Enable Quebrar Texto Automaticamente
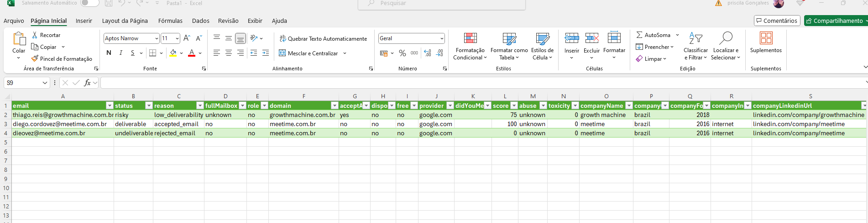 click(323, 38)
